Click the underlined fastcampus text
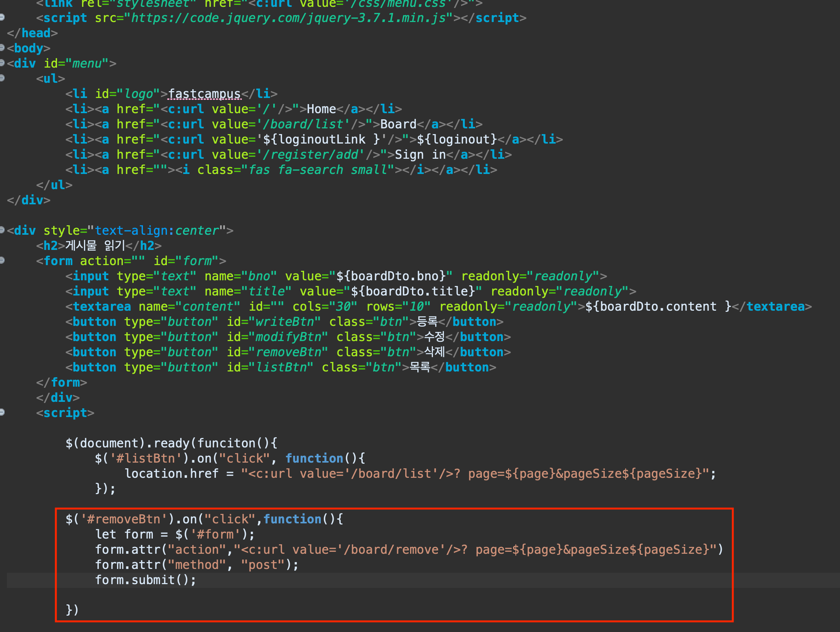Screen dimensions: 840x632 [204, 94]
